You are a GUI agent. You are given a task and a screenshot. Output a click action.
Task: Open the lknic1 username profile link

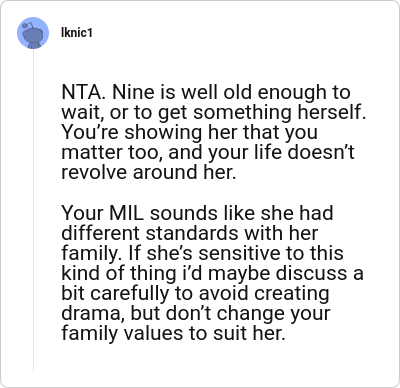pyautogui.click(x=77, y=33)
